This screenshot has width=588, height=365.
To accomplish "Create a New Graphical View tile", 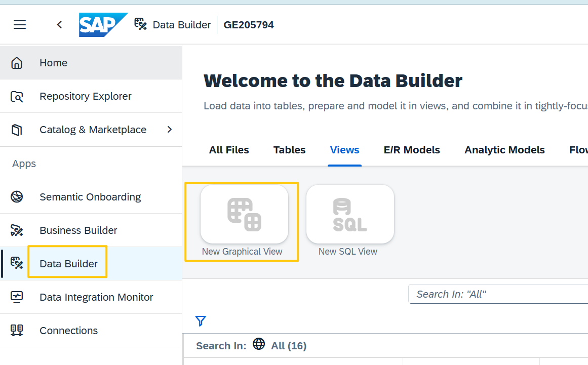I will pyautogui.click(x=244, y=214).
